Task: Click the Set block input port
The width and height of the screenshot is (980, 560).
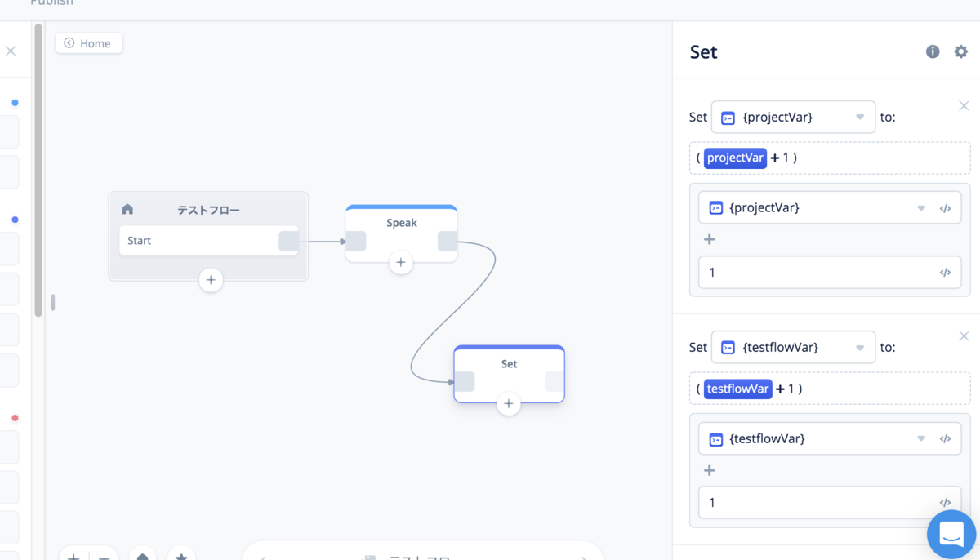Action: point(465,381)
